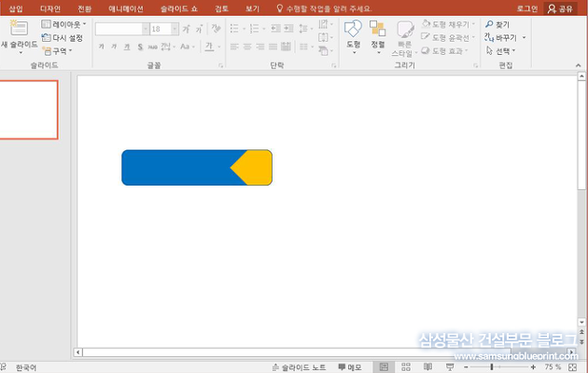The image size is (588, 373).
Task: Click the Tell Me search box
Action: (x=324, y=8)
